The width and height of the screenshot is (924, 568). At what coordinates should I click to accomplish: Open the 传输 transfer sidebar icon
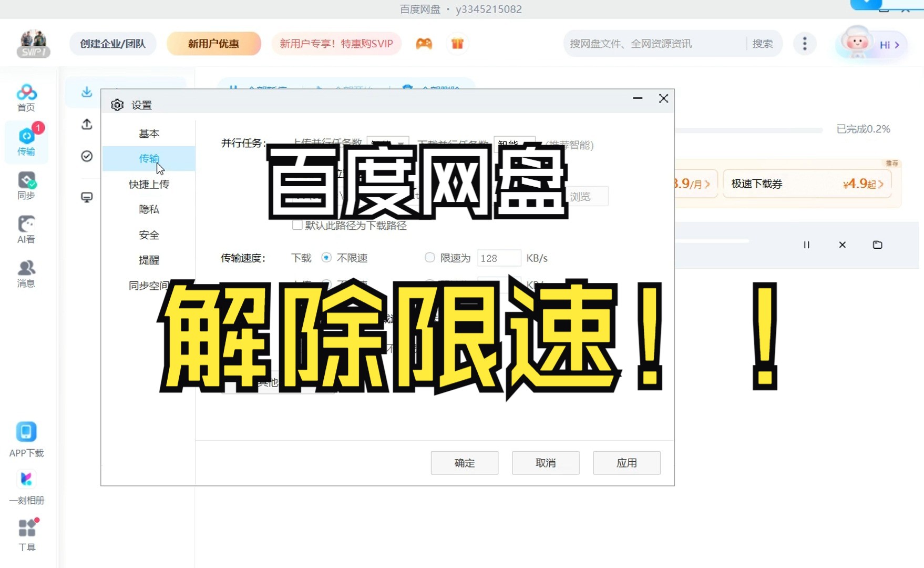(26, 141)
